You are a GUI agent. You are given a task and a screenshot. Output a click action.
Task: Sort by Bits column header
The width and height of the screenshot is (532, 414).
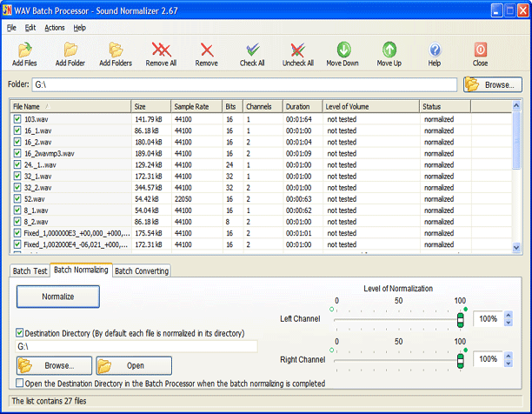point(232,107)
